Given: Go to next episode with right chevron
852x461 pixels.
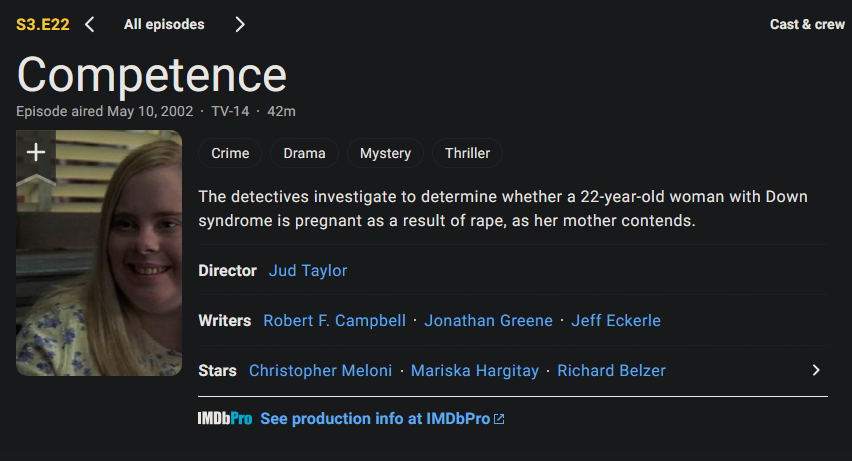Looking at the screenshot, I should tap(239, 25).
